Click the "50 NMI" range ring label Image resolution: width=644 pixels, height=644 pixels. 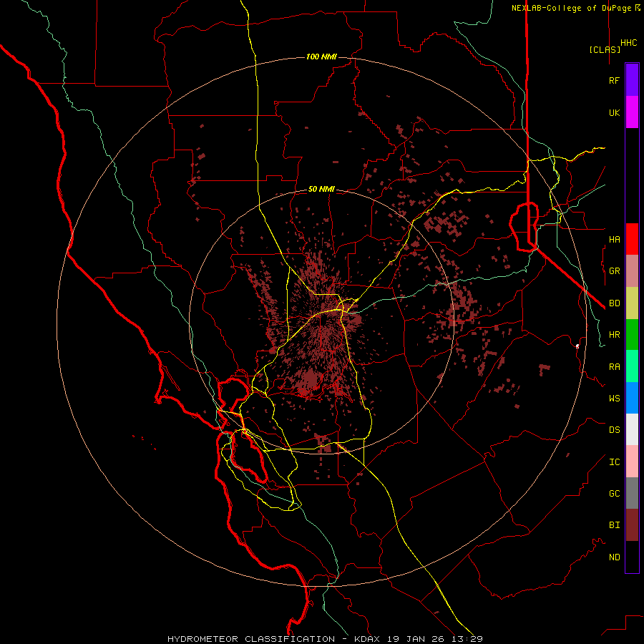click(321, 189)
